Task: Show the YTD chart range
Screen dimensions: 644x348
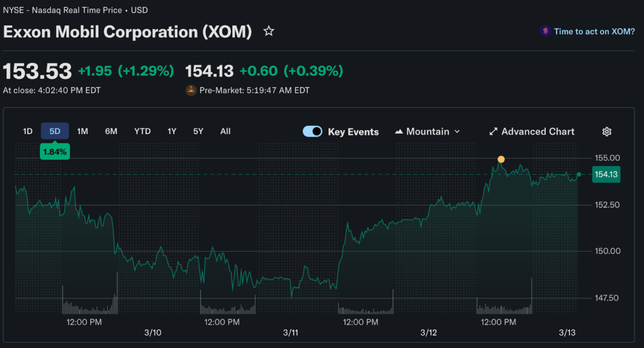Action: [142, 132]
